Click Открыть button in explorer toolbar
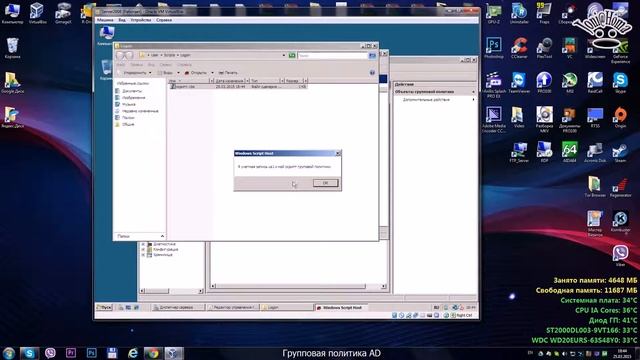Viewport: 640px width, 360px height. click(196, 73)
